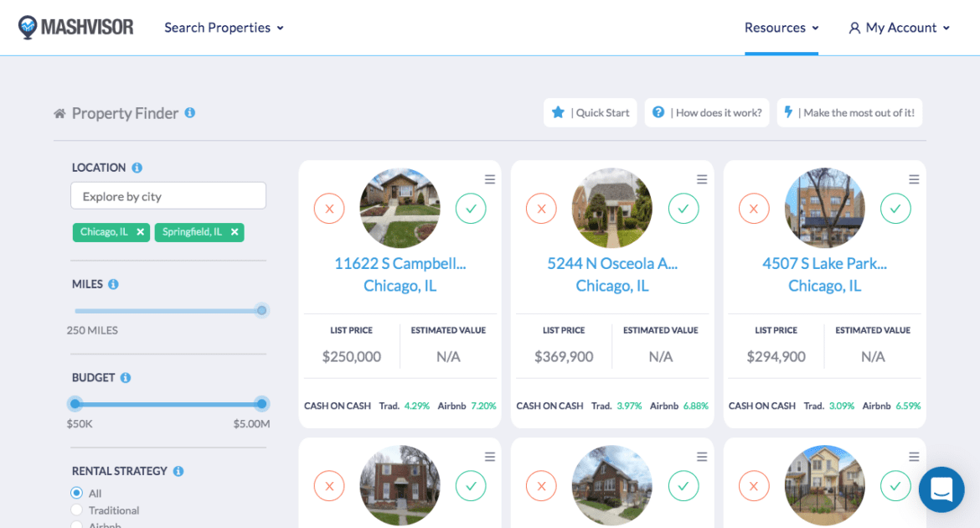Click the How does it work button
This screenshot has height=528, width=980.
(x=706, y=112)
